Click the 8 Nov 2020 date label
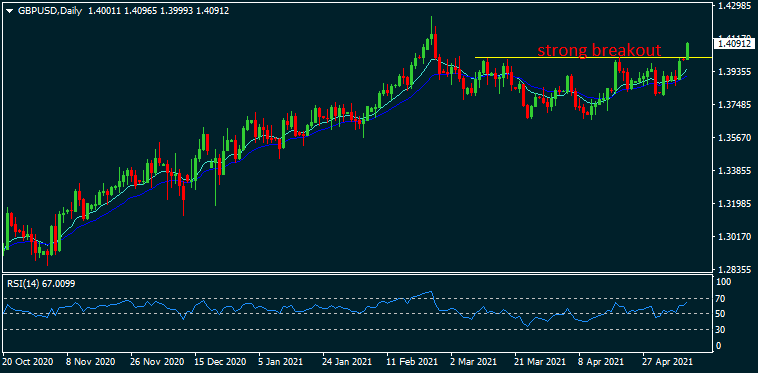 coord(91,362)
